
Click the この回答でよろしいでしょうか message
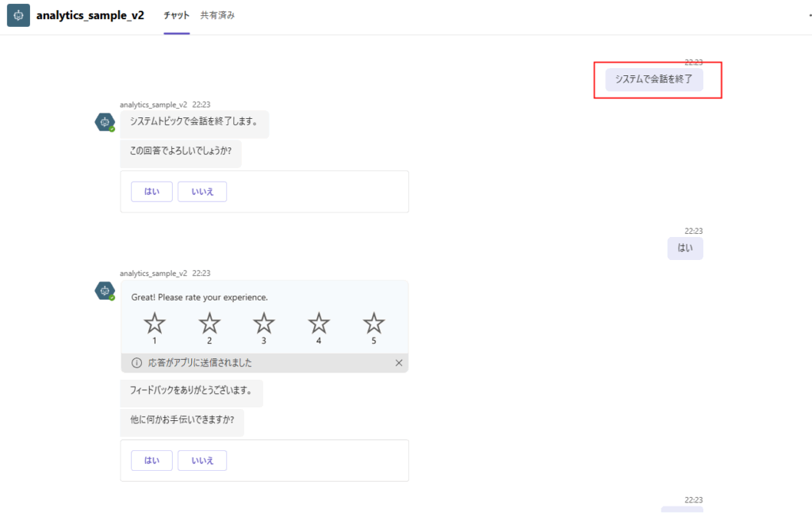pos(181,153)
